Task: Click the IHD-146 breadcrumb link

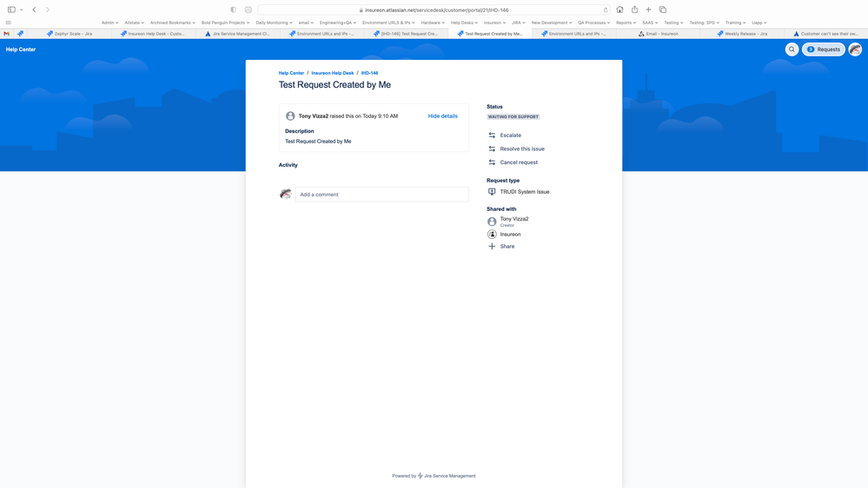Action: (x=369, y=73)
